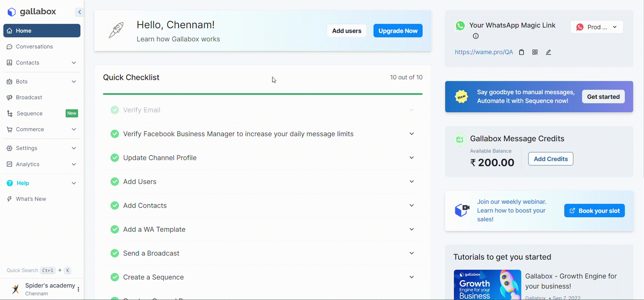Expand Verify Facebook Business Manager chevron

pos(412,134)
